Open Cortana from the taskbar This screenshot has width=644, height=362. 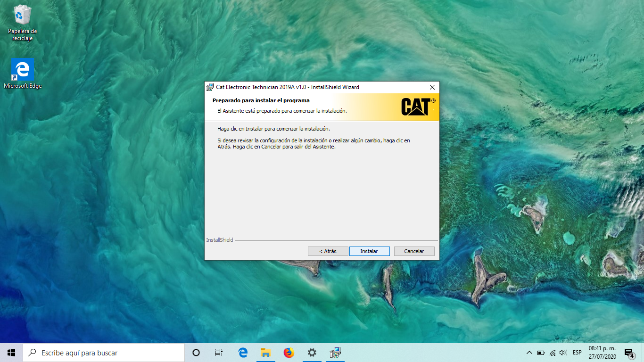tap(196, 353)
